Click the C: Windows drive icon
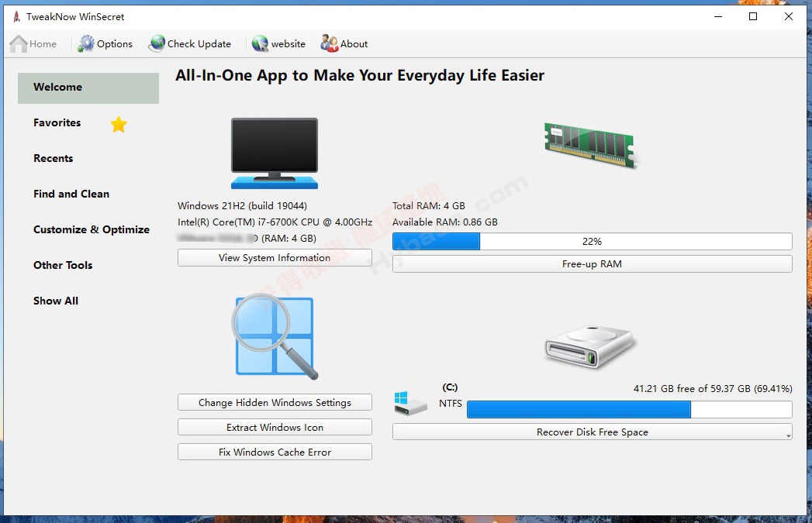This screenshot has width=812, height=523. [x=410, y=403]
